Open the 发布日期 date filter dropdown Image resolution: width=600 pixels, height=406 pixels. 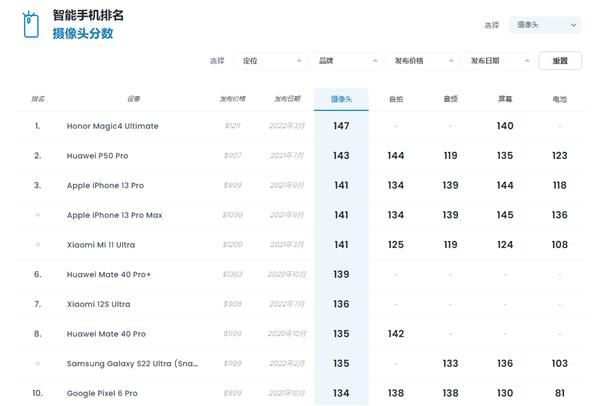click(x=499, y=61)
